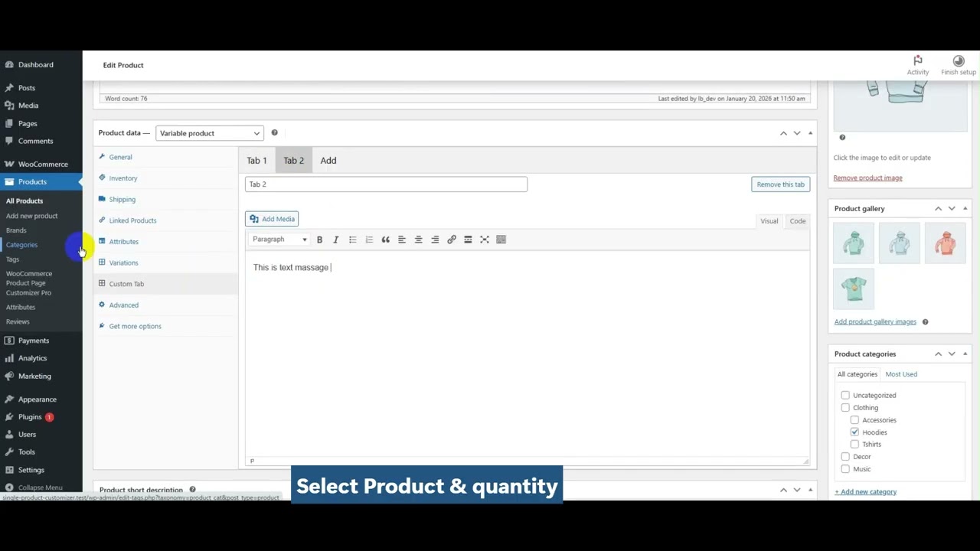Check the Uncategorized category
980x551 pixels.
pos(845,396)
